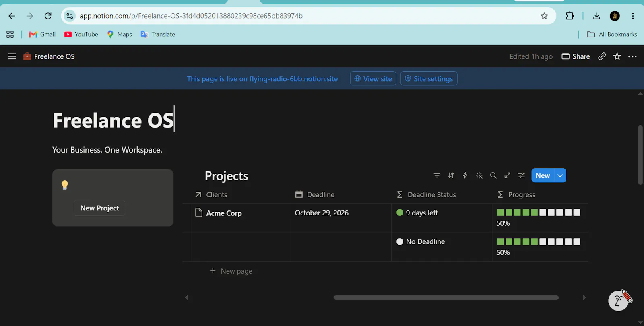
Task: Click the vertical page scrollbar thumb
Action: click(640, 155)
